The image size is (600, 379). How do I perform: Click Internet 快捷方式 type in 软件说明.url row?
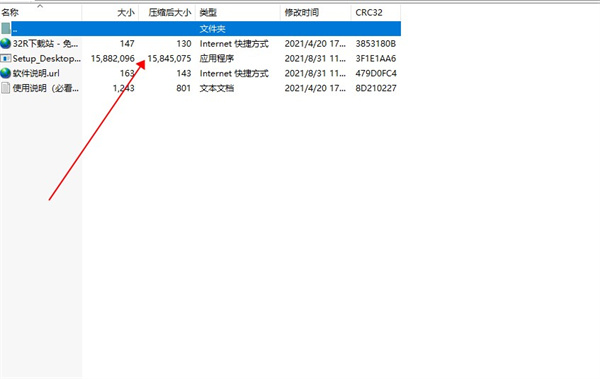click(x=234, y=73)
